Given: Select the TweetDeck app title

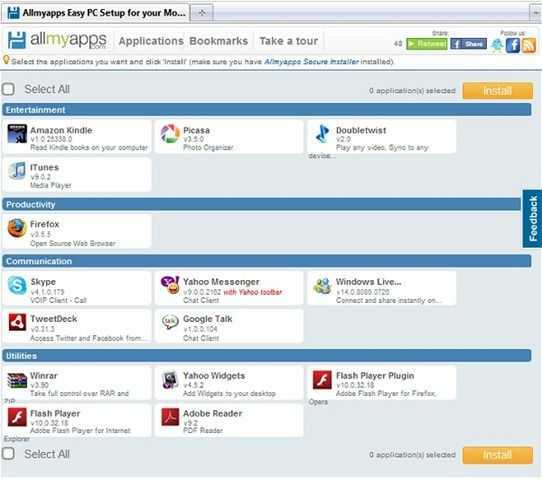Looking at the screenshot, I should click(54, 319).
